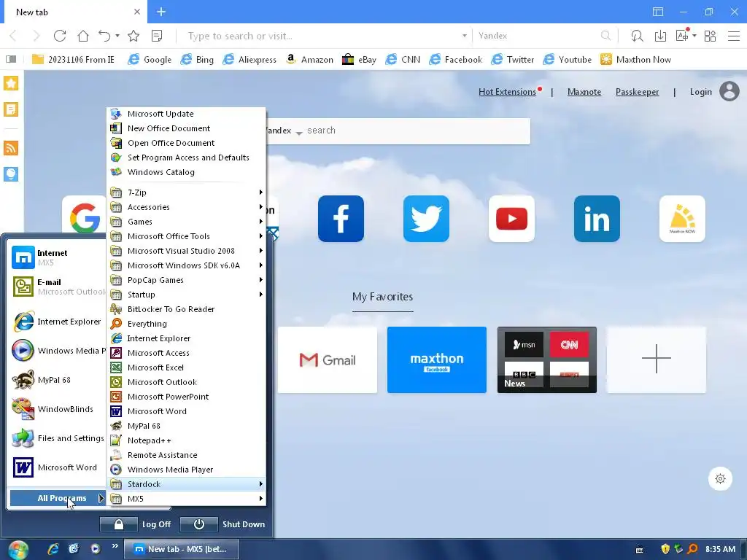Open the main hamburger menu

(x=734, y=36)
